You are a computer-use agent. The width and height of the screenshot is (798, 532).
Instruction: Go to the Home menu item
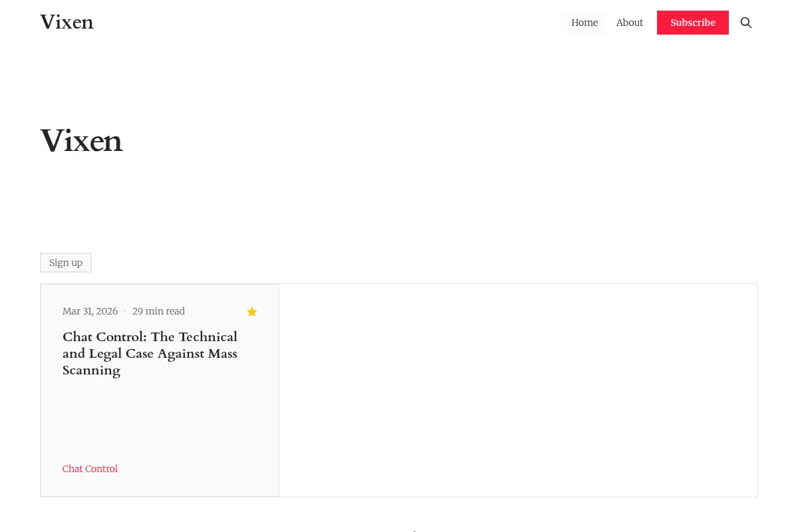click(585, 23)
